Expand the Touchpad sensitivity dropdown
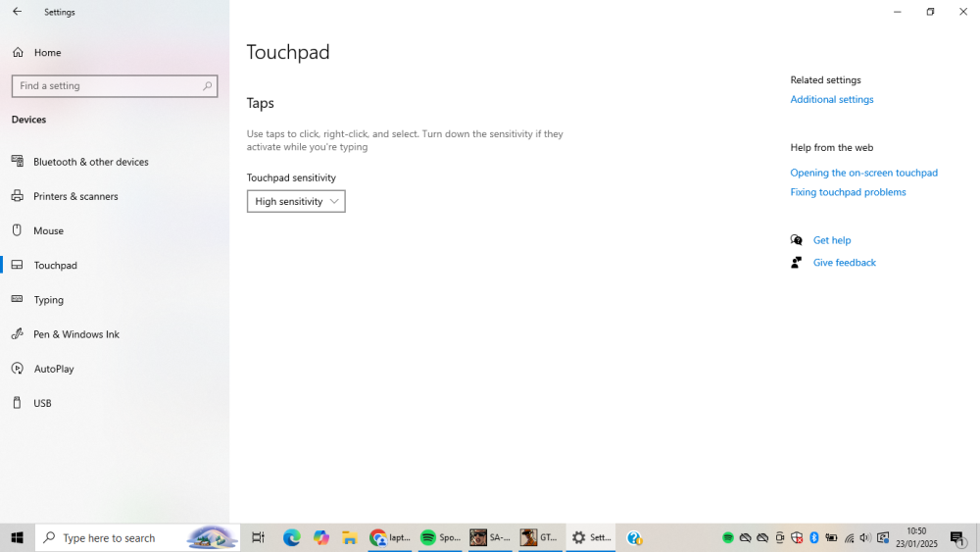 tap(296, 201)
